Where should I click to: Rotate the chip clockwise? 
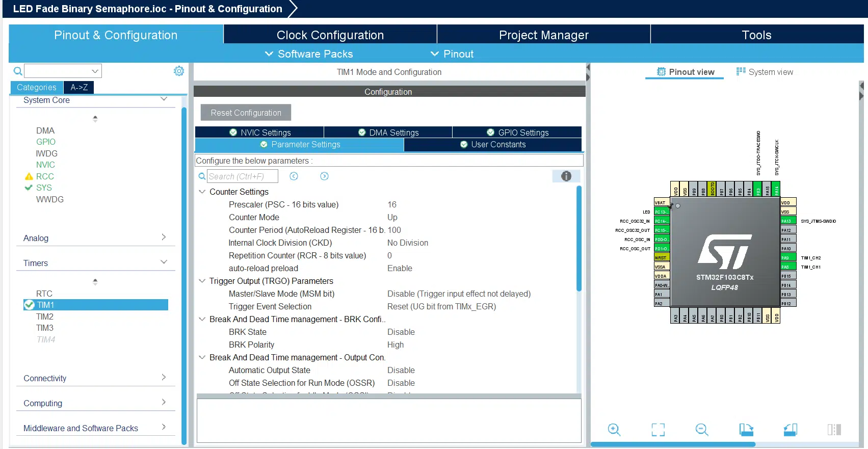pos(746,430)
